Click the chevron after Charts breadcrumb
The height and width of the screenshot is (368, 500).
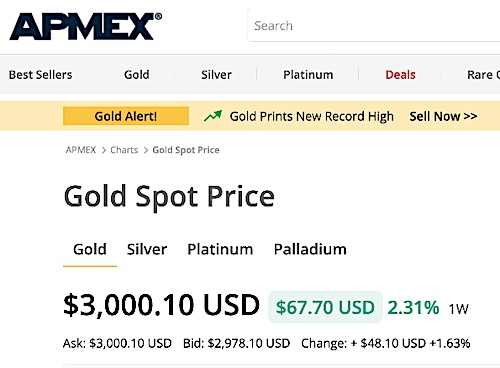pyautogui.click(x=146, y=150)
